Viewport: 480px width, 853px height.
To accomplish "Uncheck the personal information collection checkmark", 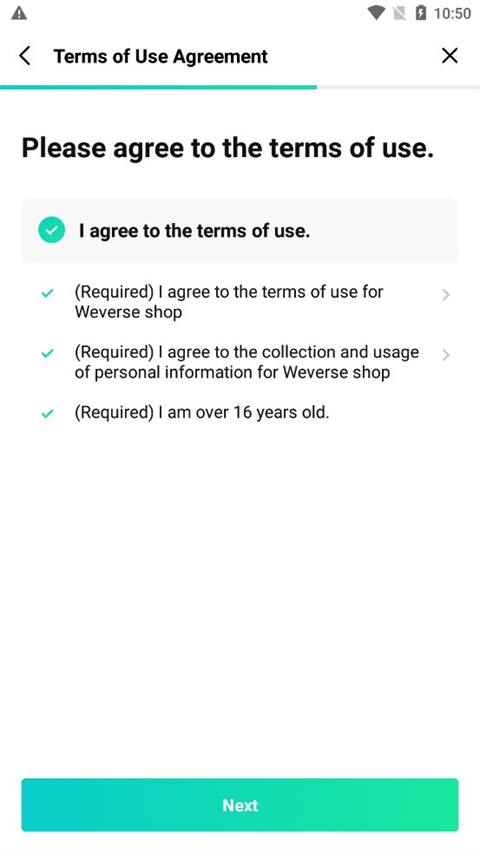I will (x=48, y=354).
